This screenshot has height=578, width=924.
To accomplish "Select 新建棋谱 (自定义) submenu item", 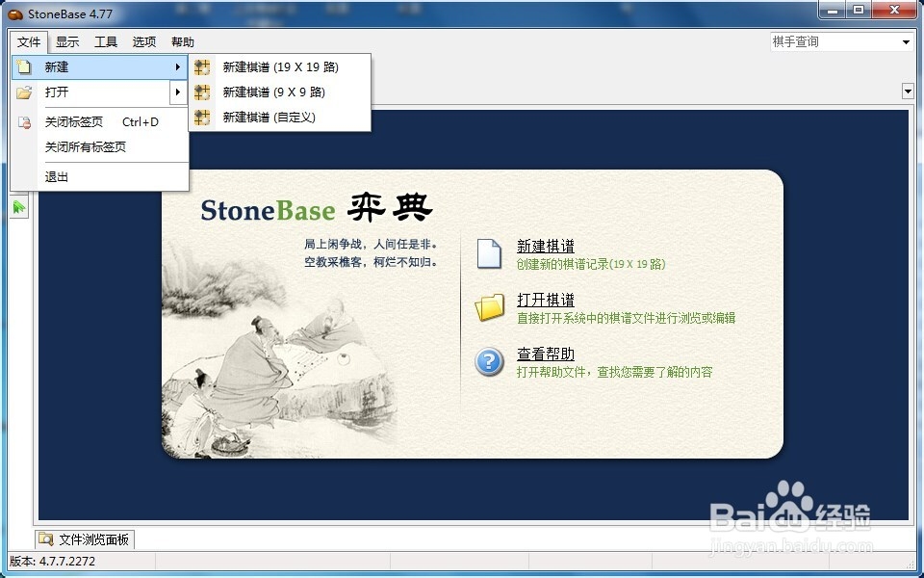I will [x=280, y=118].
